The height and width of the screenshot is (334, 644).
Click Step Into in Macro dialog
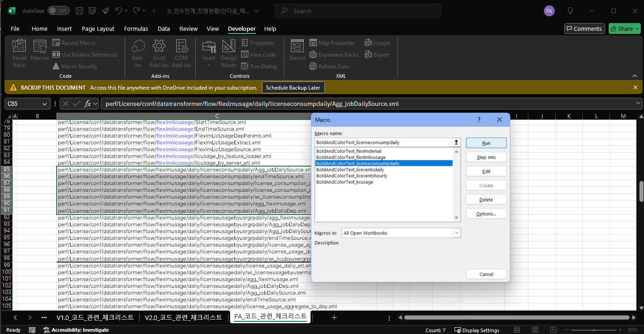[x=486, y=157]
